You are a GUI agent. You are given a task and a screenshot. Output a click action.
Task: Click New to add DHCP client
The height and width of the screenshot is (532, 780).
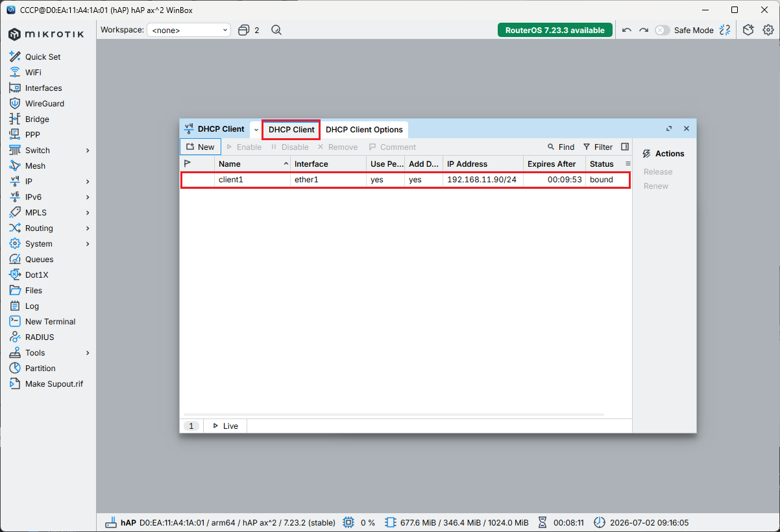point(200,147)
